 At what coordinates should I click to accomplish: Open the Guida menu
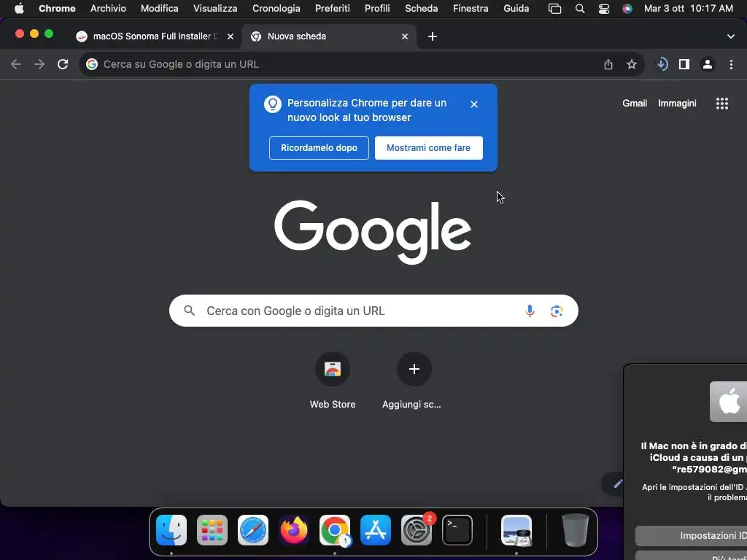point(516,9)
